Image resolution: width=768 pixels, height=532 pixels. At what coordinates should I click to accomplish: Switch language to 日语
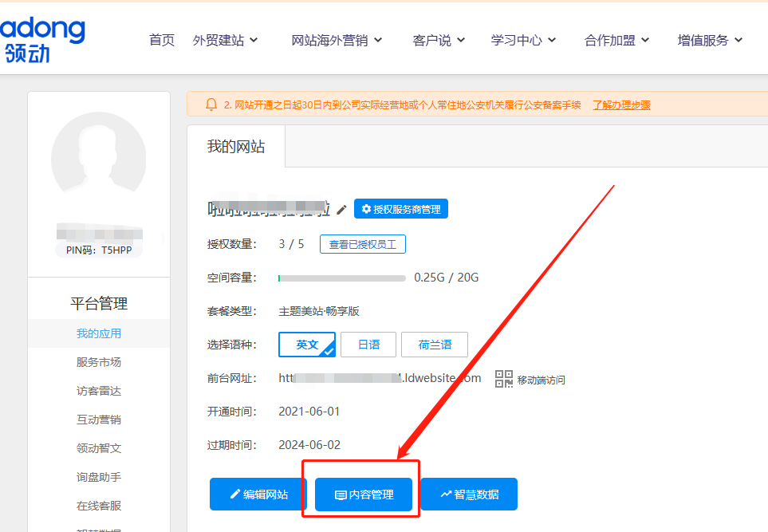click(x=368, y=345)
